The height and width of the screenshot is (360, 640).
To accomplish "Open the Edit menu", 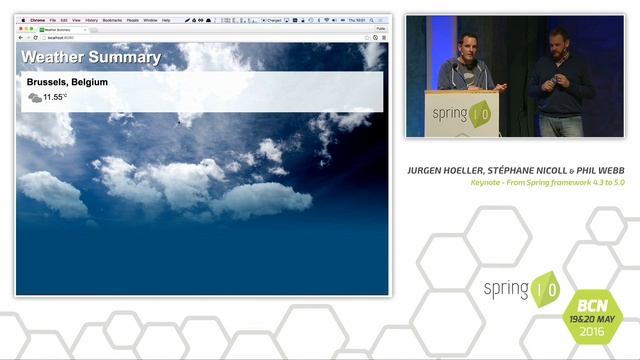I will pyautogui.click(x=64, y=20).
